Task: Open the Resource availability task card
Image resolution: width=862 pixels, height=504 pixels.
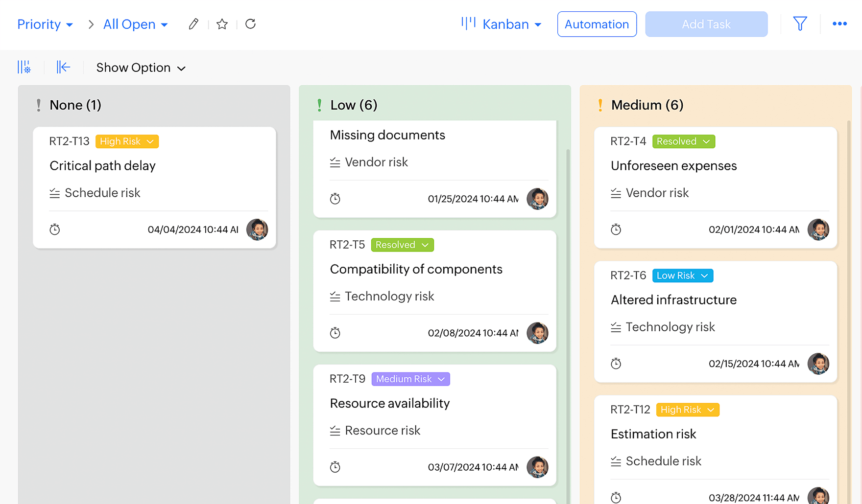Action: click(389, 403)
